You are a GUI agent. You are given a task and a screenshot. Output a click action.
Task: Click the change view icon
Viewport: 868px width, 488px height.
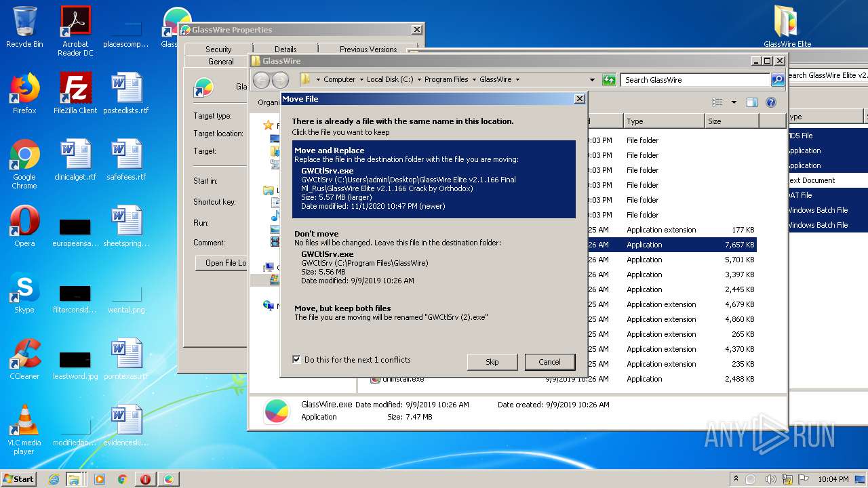tap(717, 102)
